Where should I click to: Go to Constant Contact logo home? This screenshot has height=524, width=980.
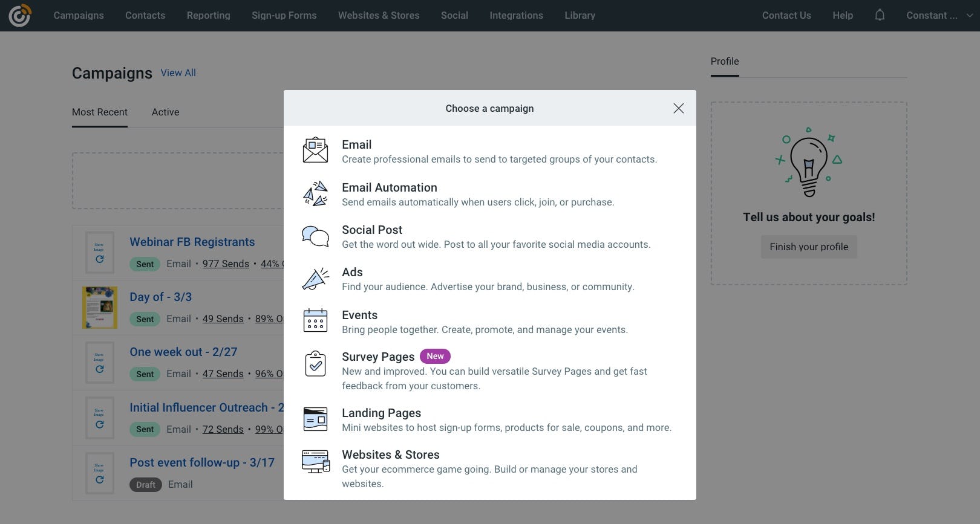pos(19,16)
